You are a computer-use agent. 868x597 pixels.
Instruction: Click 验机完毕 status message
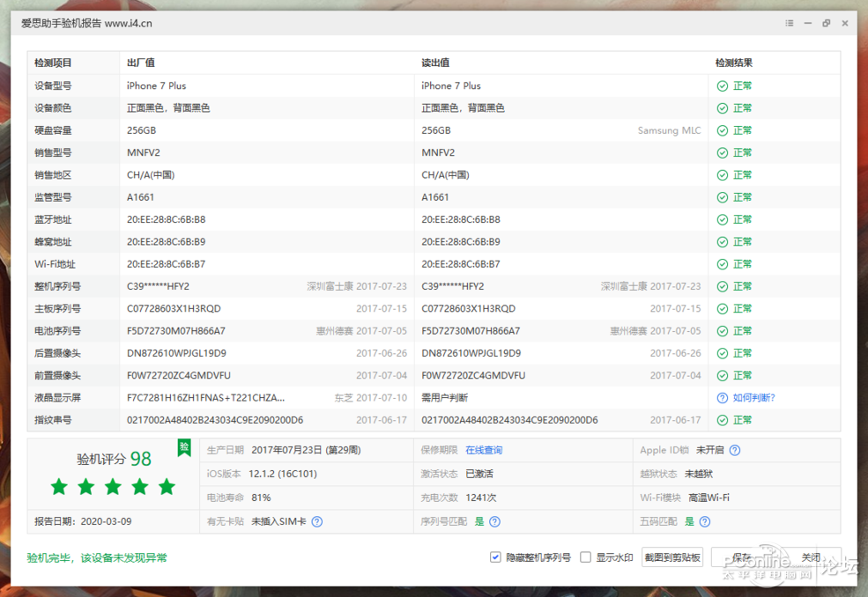click(x=97, y=557)
